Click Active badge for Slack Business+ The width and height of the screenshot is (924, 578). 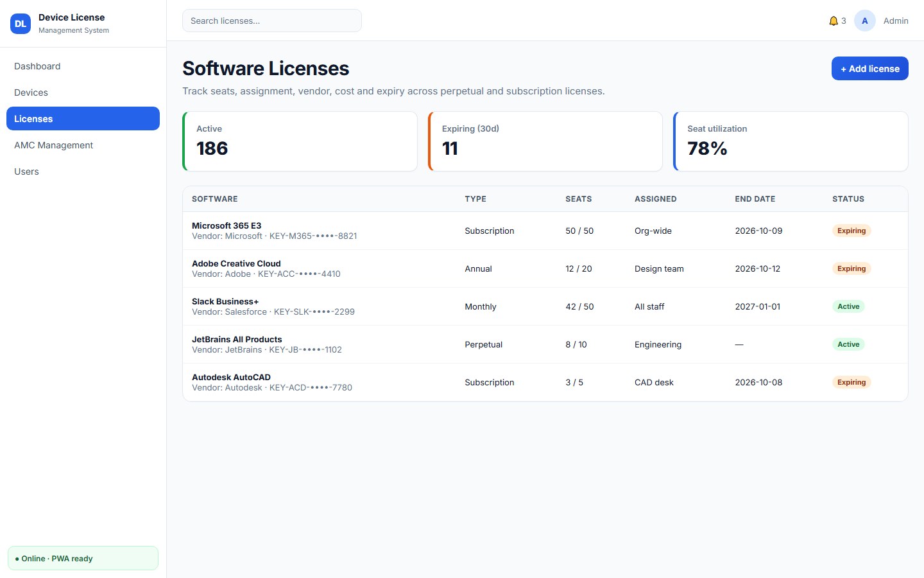(x=848, y=306)
